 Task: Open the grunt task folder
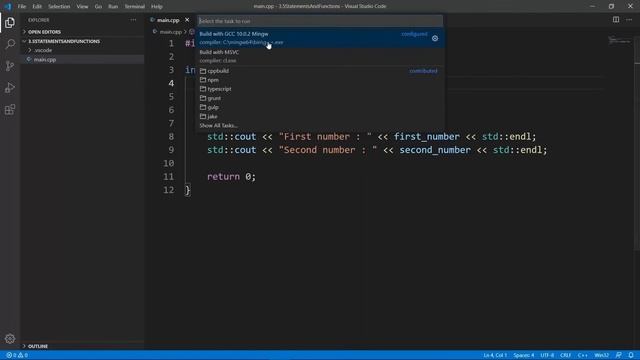coord(320,98)
